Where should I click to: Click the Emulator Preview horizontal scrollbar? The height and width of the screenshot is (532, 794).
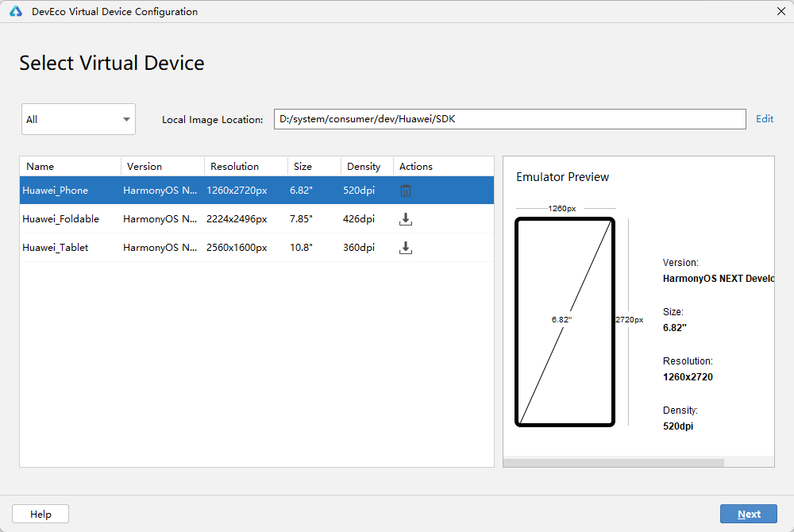click(x=614, y=463)
